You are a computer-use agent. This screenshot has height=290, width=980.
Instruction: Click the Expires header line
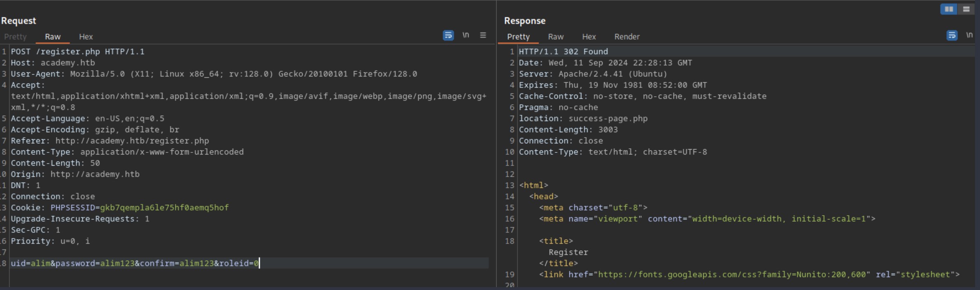[x=613, y=85]
